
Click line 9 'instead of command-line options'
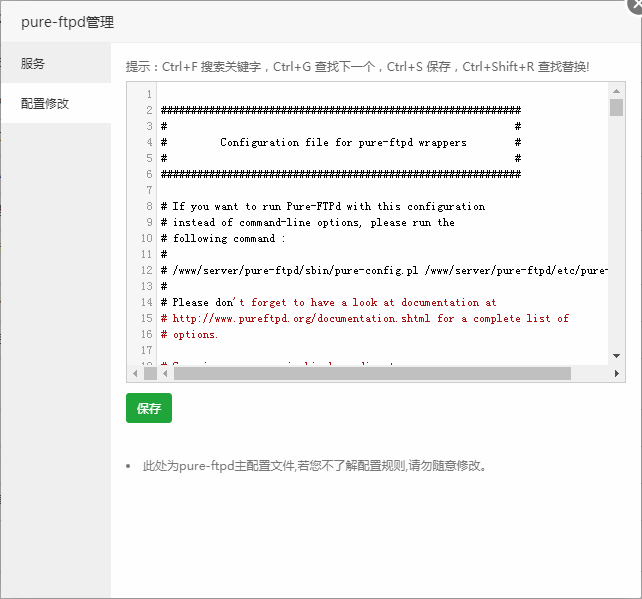(267, 222)
